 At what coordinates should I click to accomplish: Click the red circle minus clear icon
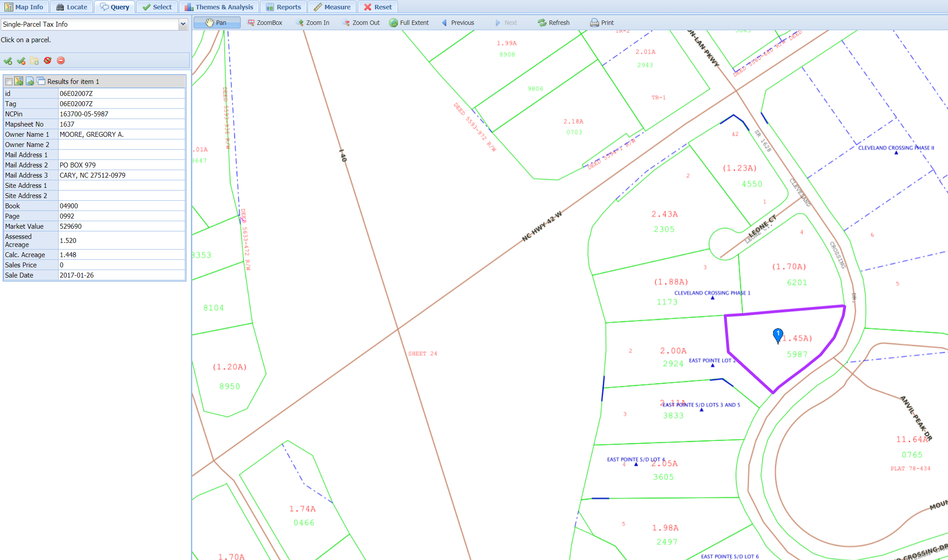(x=61, y=60)
